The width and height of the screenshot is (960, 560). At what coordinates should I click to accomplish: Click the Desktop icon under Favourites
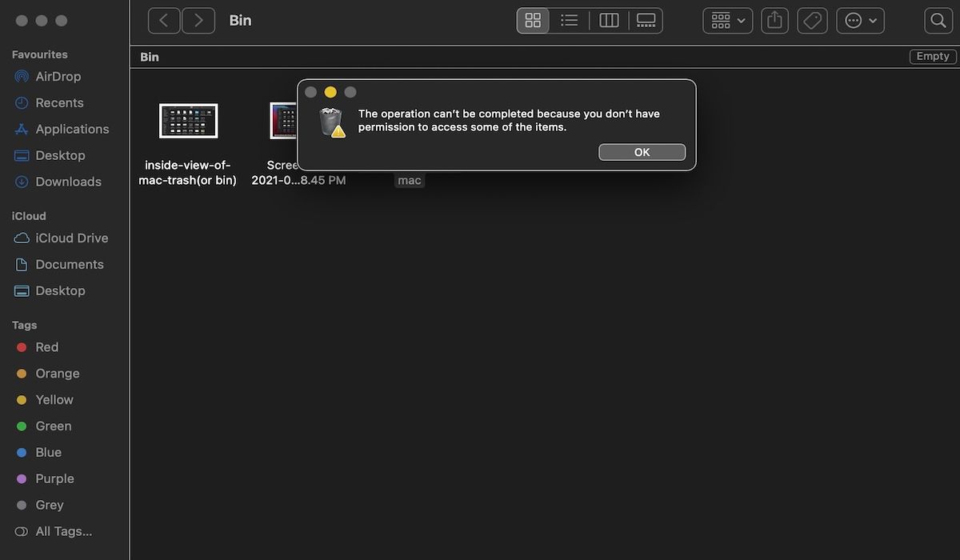[x=22, y=156]
